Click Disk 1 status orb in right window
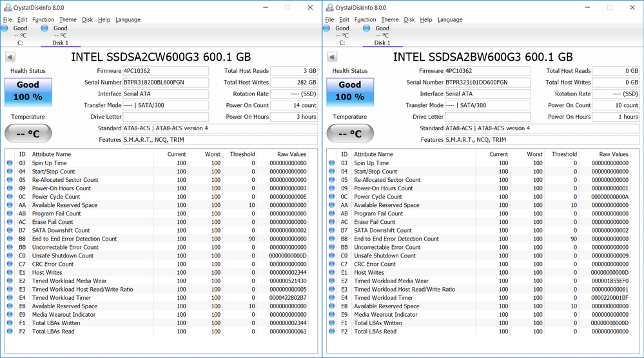 coord(367,28)
